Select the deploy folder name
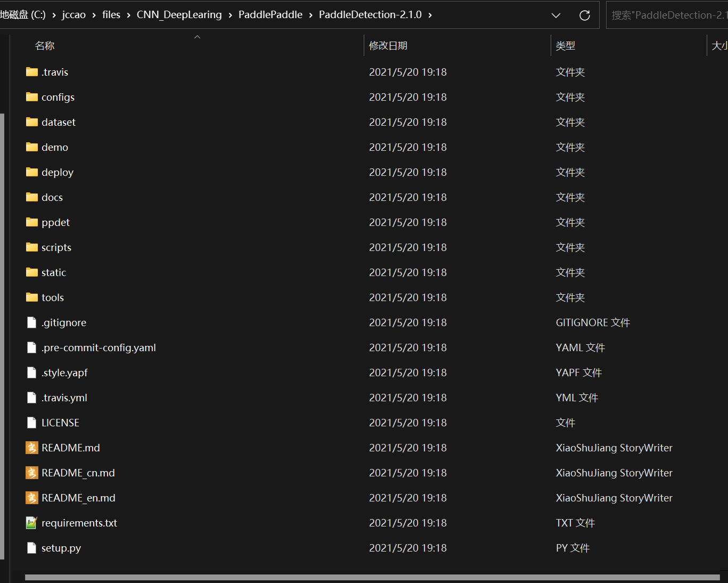This screenshot has height=583, width=728. coord(58,172)
